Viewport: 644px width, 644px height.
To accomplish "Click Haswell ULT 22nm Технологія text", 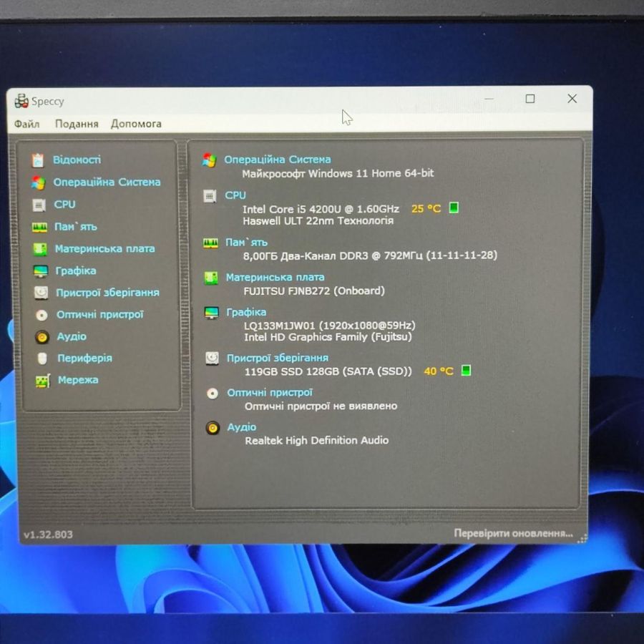I will click(318, 221).
